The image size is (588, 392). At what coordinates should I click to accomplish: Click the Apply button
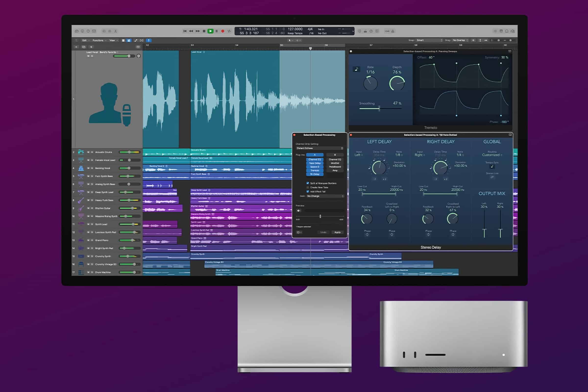pos(337,233)
